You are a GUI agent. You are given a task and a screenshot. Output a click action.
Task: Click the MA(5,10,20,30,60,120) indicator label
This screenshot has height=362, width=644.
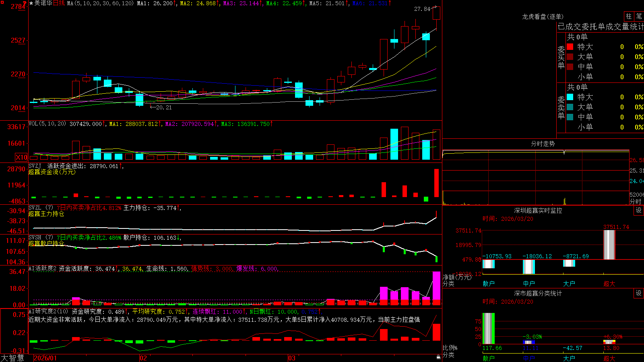[100, 3]
